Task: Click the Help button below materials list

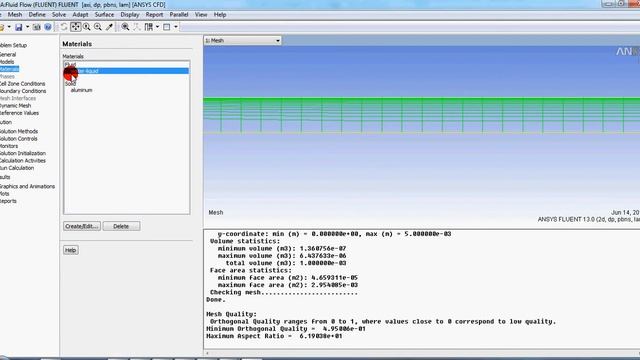Action: (71, 250)
